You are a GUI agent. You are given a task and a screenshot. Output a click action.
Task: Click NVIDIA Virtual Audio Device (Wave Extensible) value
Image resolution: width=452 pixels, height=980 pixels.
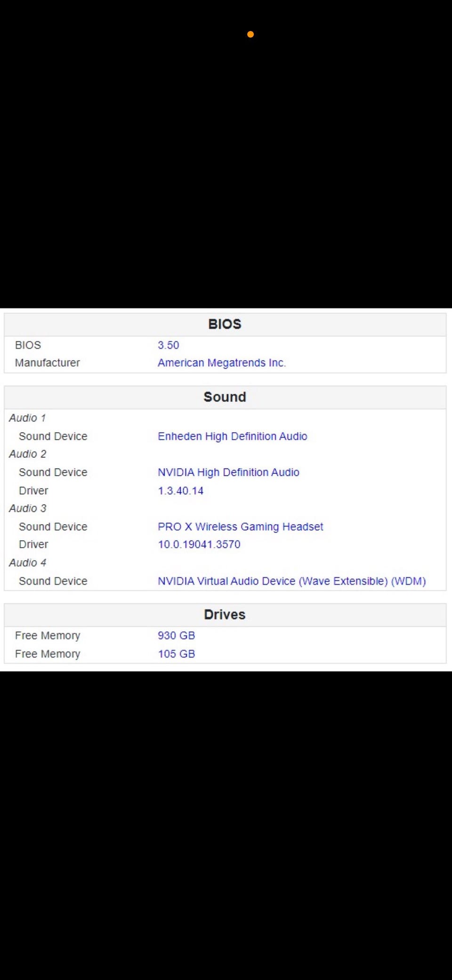click(292, 581)
